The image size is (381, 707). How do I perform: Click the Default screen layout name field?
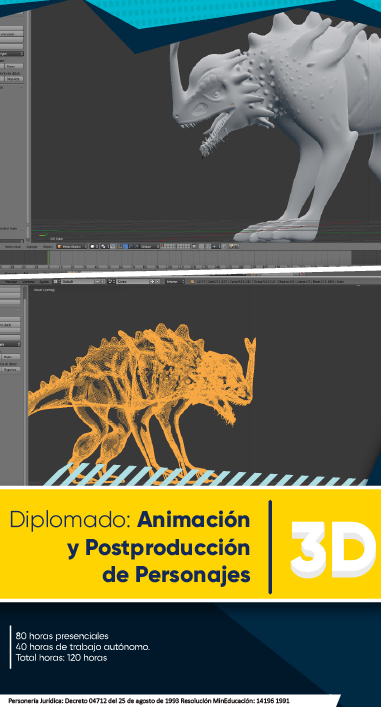(x=78, y=282)
